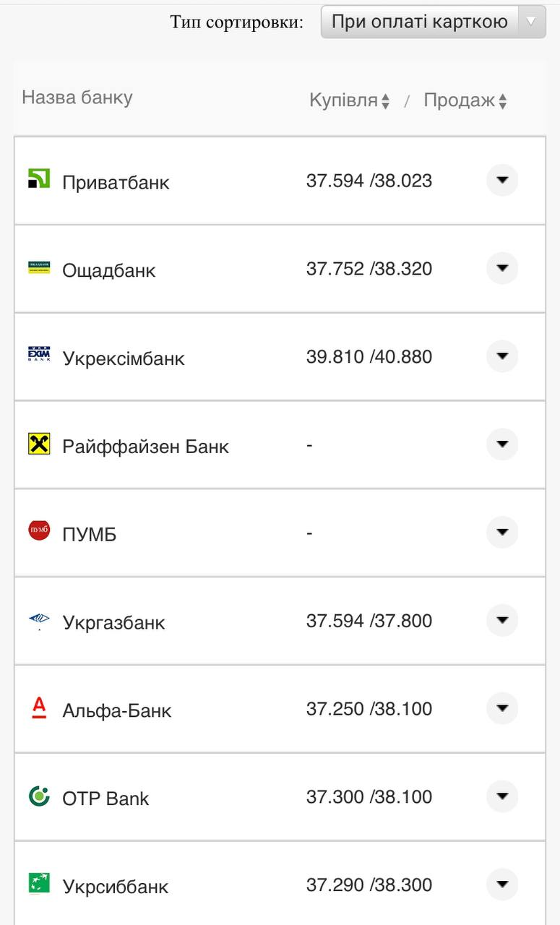560x925 pixels.
Task: Expand Укргазбанк details arrow
Action: (502, 621)
